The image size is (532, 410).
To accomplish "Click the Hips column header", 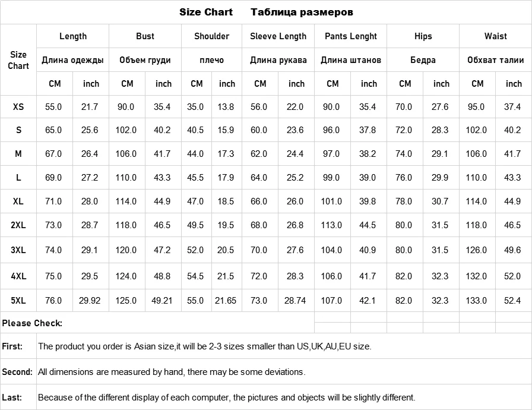I will [x=423, y=36].
